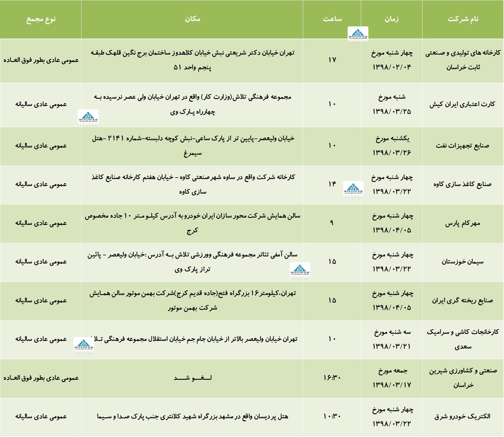The height and width of the screenshot is (437, 504).
Task: Click date cell 'سه شنبه مورخ ۱۳۹۸/۰۳/۲۱'
Action: pos(392,339)
